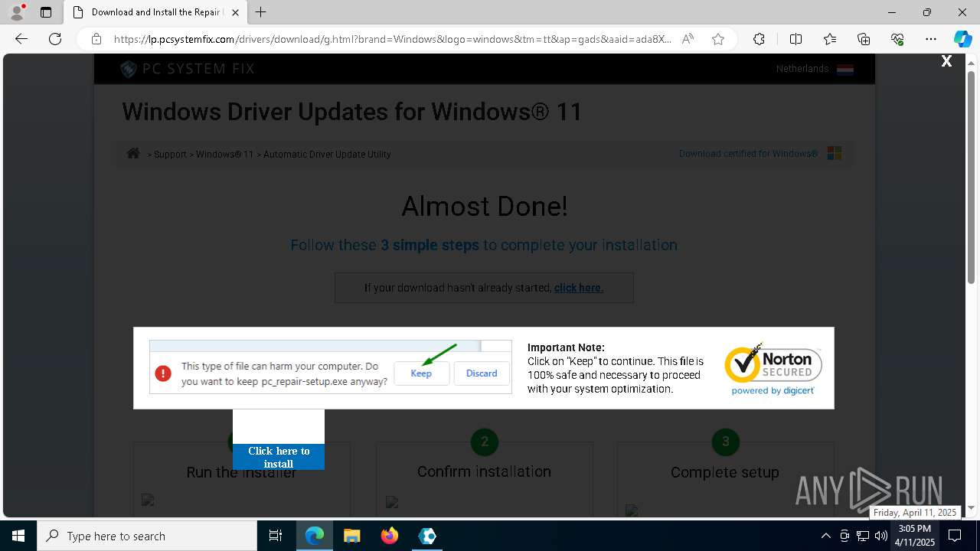Viewport: 980px width, 551px height.
Task: Click Download certified for Windows link
Action: pos(748,154)
